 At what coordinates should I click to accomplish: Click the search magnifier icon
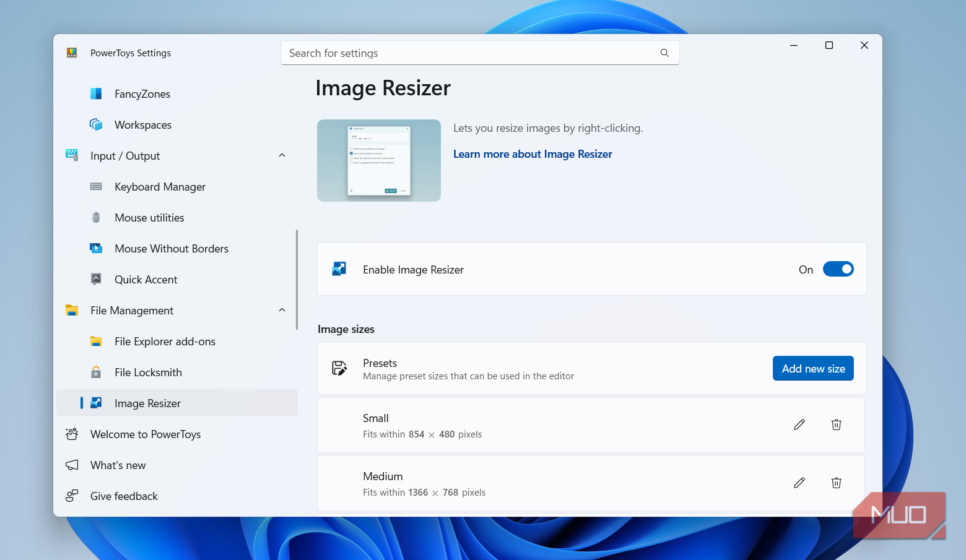click(664, 53)
